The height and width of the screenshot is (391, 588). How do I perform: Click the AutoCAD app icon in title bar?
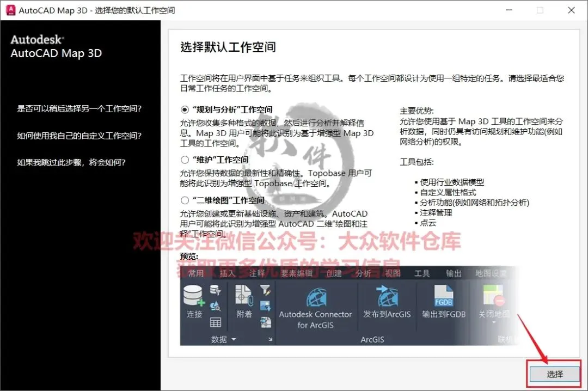pos(11,10)
